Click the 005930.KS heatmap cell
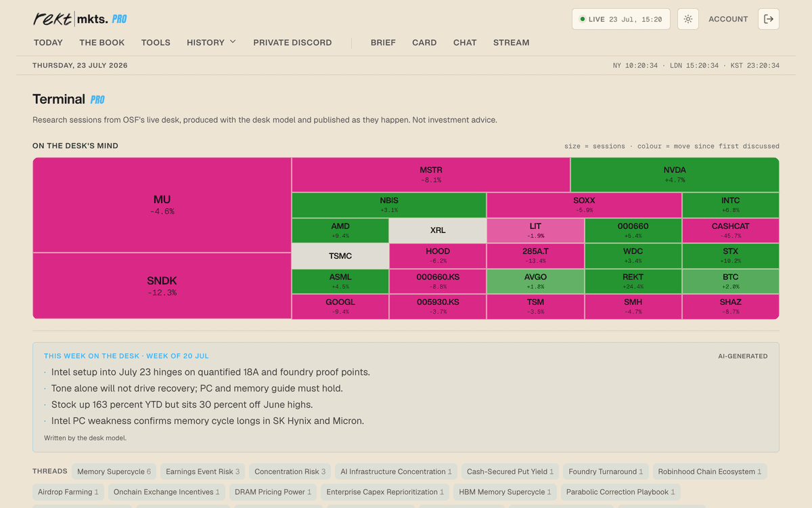 coord(438,307)
